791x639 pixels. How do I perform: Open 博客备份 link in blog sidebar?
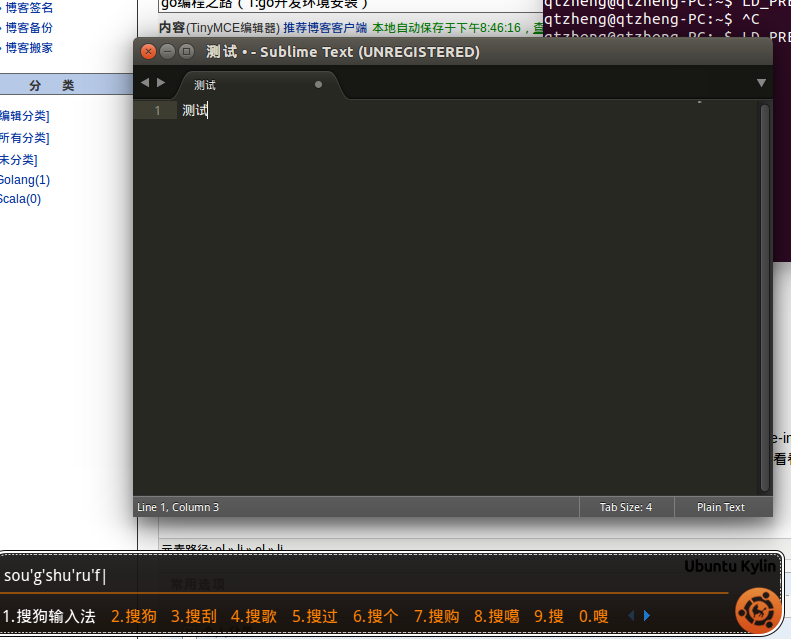(29, 28)
